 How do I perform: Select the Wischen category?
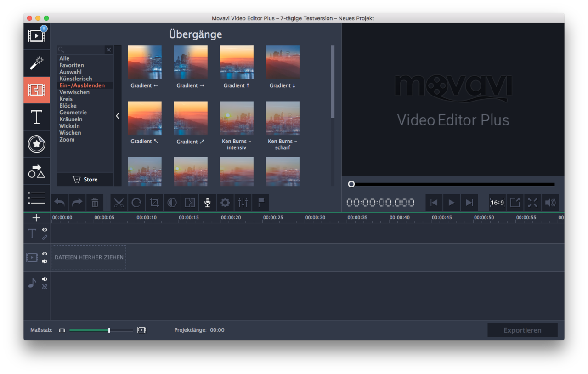point(70,133)
